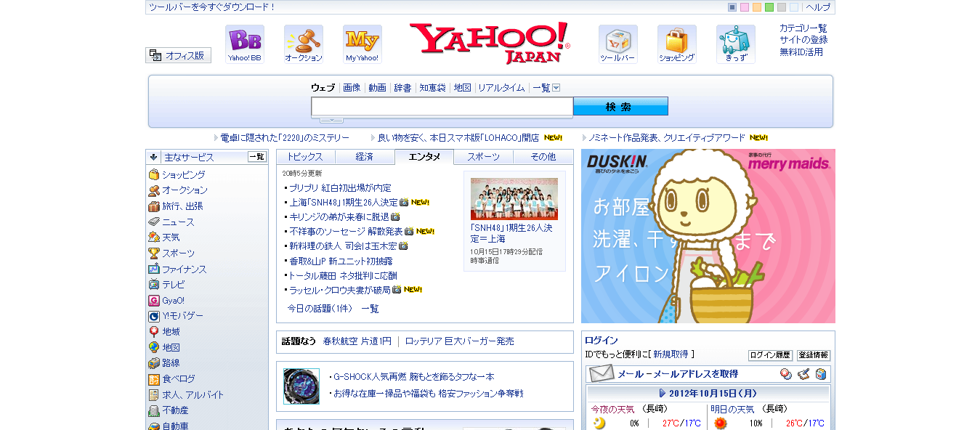Expand 電卓に隠された「2220」のミステリー arrow link
Viewport: 980px width, 430px height.
[216, 138]
